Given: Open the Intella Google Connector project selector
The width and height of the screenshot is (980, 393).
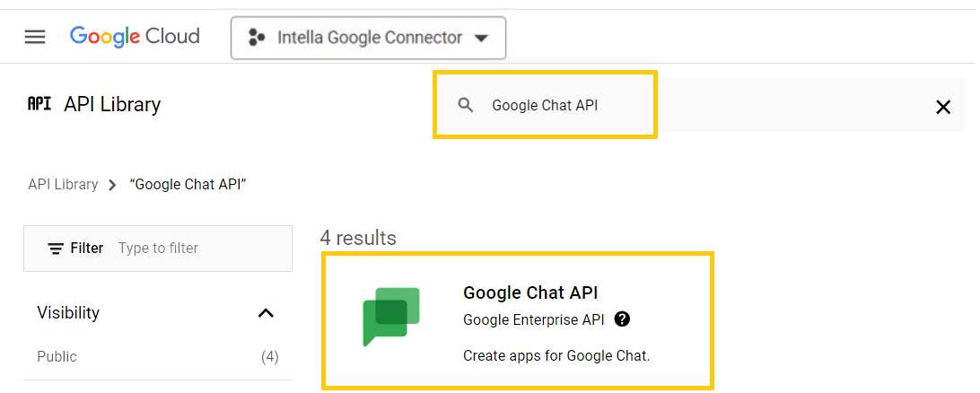Looking at the screenshot, I should click(368, 38).
